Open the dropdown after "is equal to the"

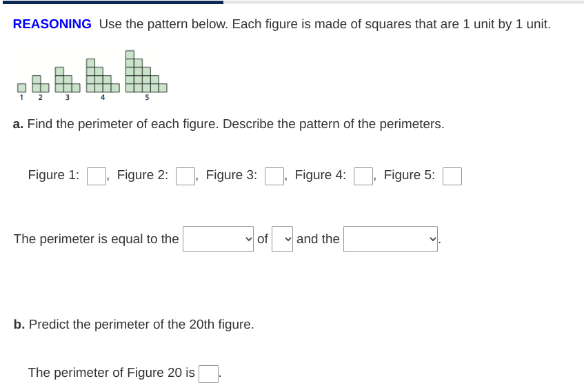click(x=219, y=239)
